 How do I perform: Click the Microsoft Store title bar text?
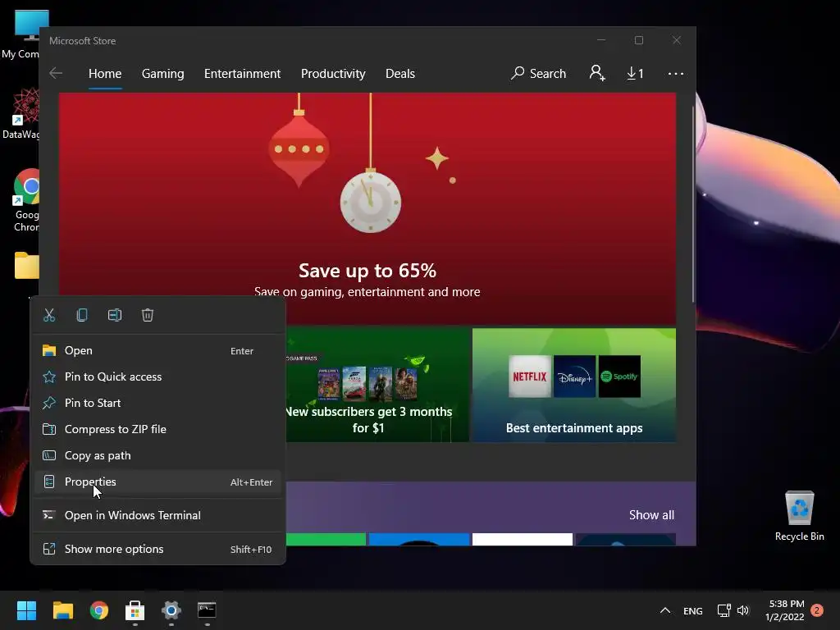pyautogui.click(x=83, y=41)
